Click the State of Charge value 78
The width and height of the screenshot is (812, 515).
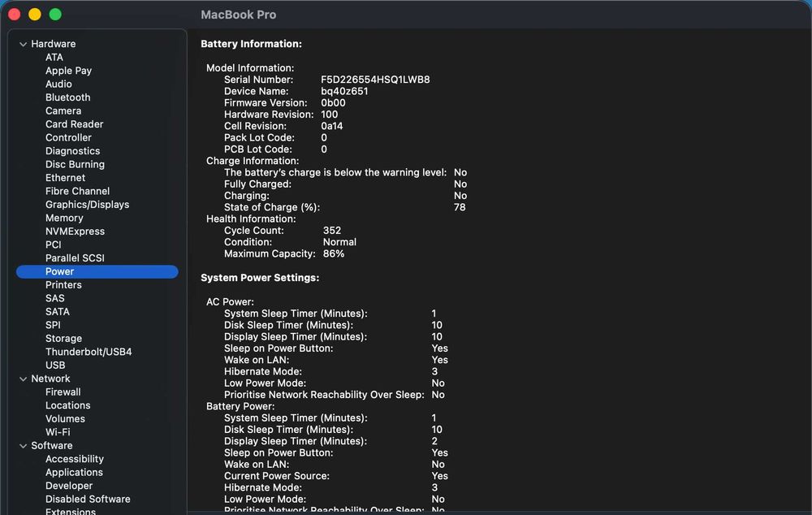460,207
